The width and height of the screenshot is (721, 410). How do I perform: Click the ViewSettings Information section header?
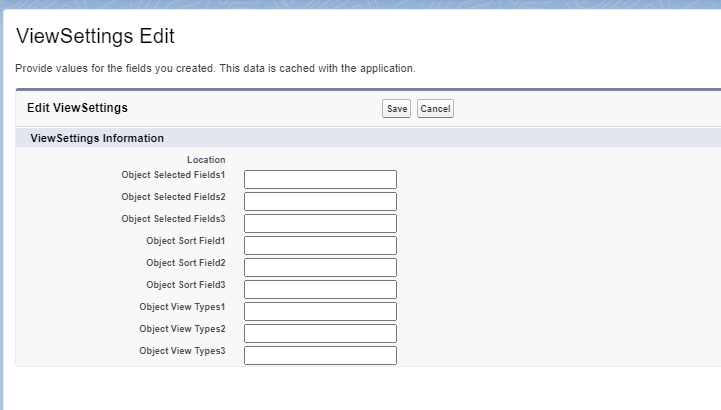97,138
